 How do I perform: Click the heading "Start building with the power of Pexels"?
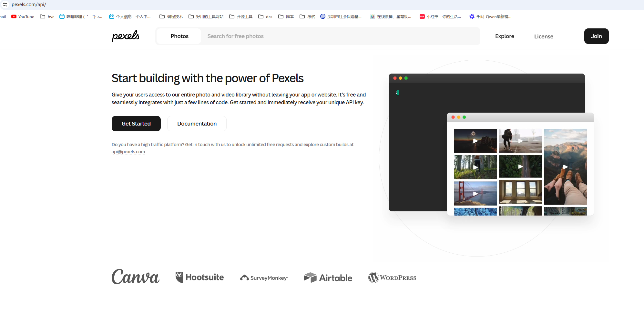point(208,78)
